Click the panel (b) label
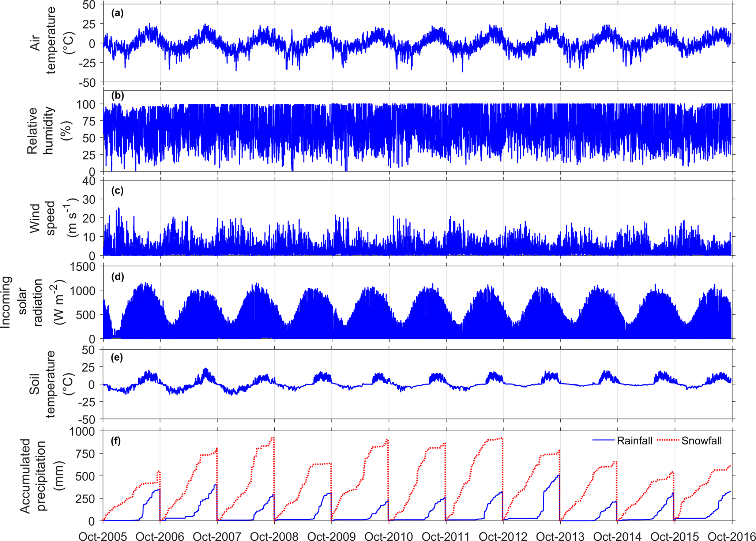The height and width of the screenshot is (541, 756). pyautogui.click(x=117, y=96)
